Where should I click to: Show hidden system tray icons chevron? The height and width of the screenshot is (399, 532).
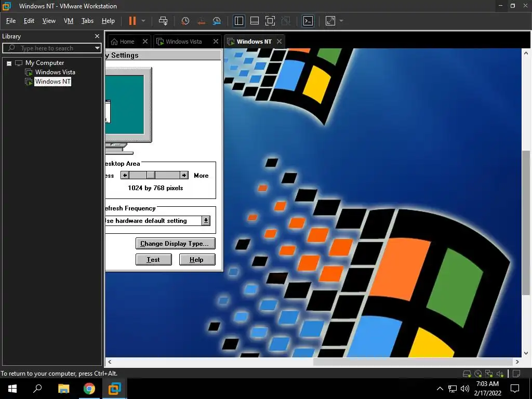click(440, 389)
